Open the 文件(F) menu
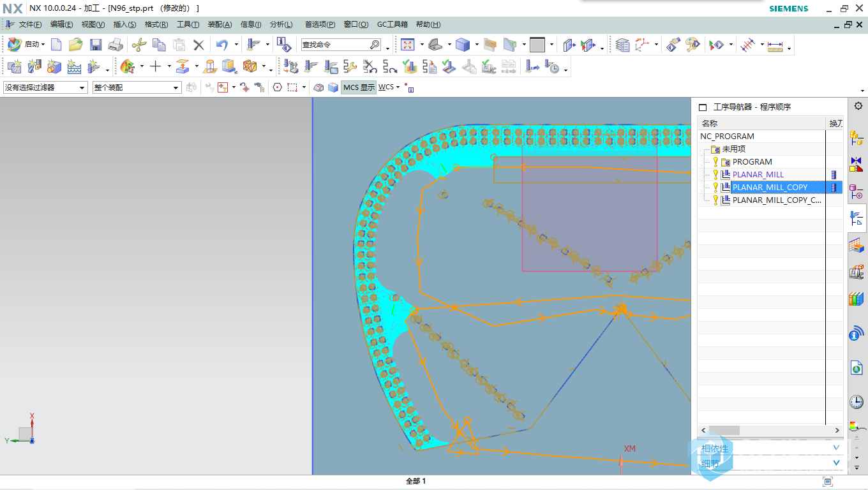This screenshot has height=490, width=868. coord(30,24)
